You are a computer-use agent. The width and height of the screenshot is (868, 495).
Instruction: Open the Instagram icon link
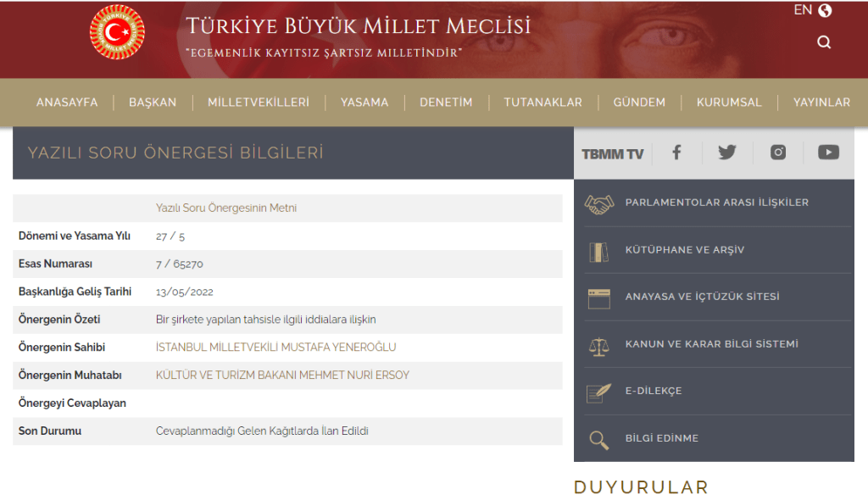[777, 153]
